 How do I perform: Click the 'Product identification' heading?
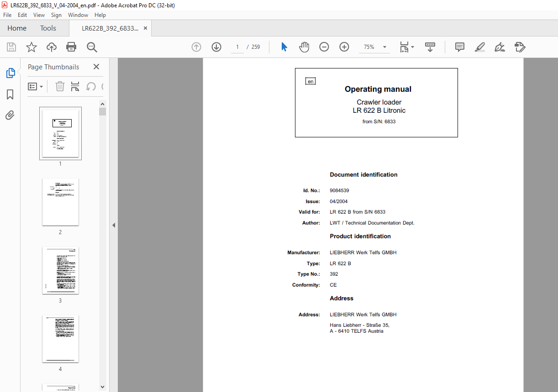click(360, 236)
